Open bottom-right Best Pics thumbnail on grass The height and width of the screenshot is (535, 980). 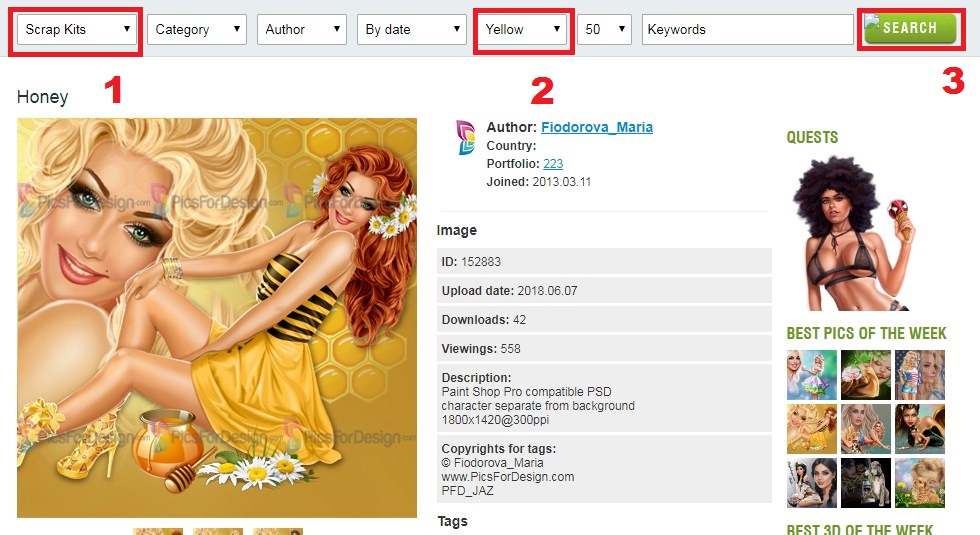pyautogui.click(x=920, y=482)
